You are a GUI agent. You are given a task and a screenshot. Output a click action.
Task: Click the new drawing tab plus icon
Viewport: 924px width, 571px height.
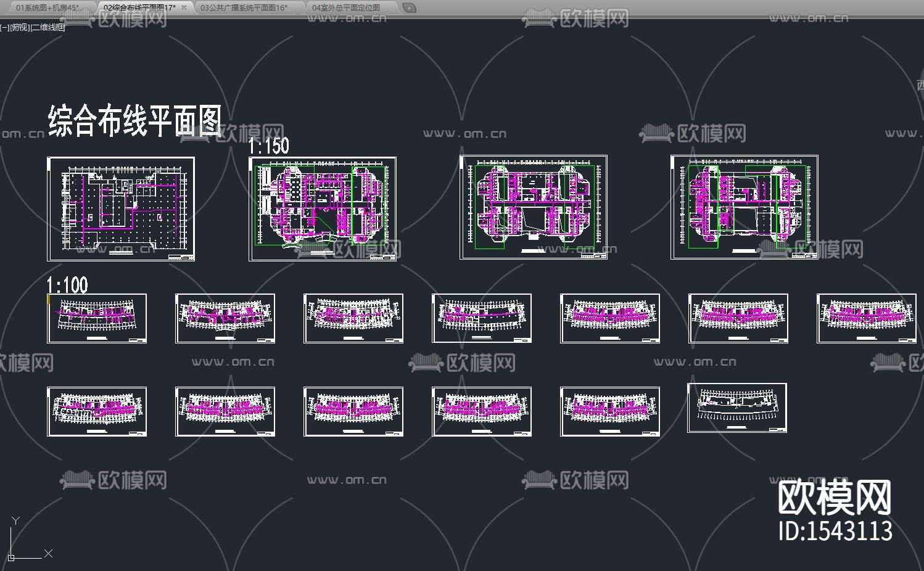coord(409,8)
